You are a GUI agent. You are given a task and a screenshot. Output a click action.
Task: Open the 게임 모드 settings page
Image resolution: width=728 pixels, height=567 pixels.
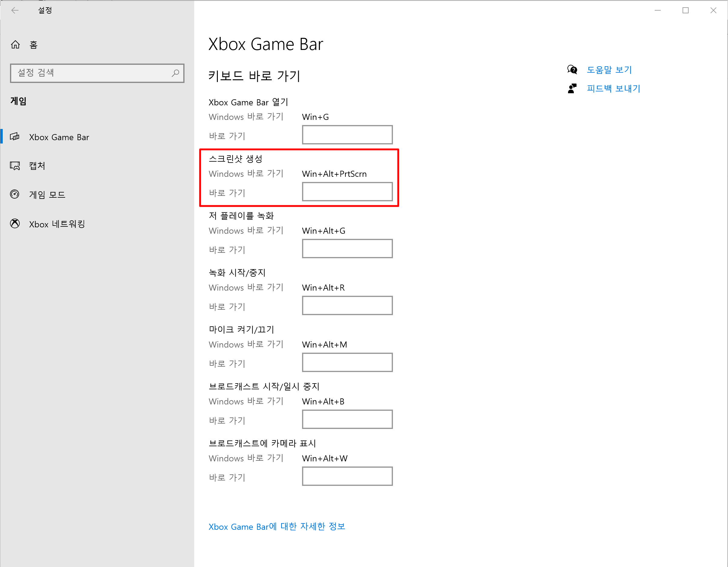pyautogui.click(x=47, y=195)
